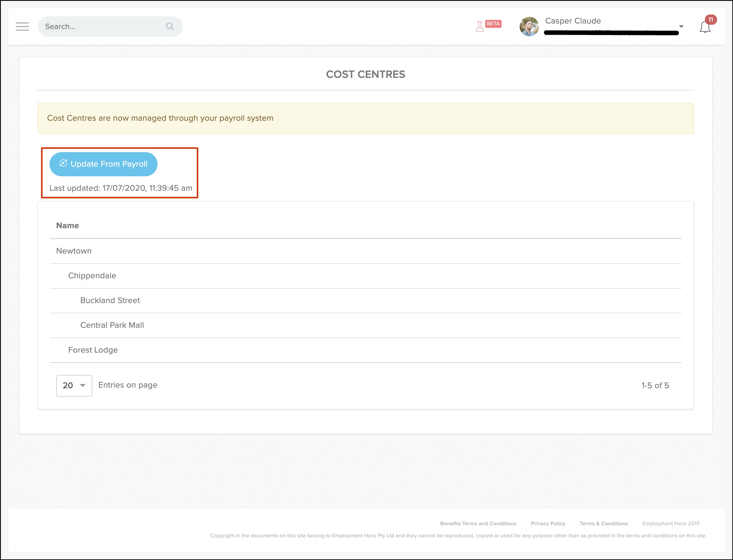The width and height of the screenshot is (733, 560).
Task: Open the Terms & Conditions link
Action: [x=604, y=523]
